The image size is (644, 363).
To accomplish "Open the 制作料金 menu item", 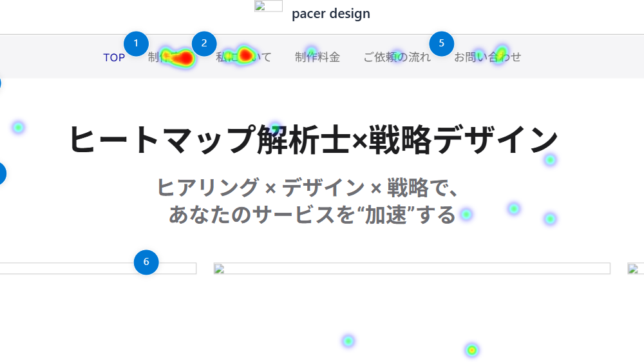I will tap(317, 57).
